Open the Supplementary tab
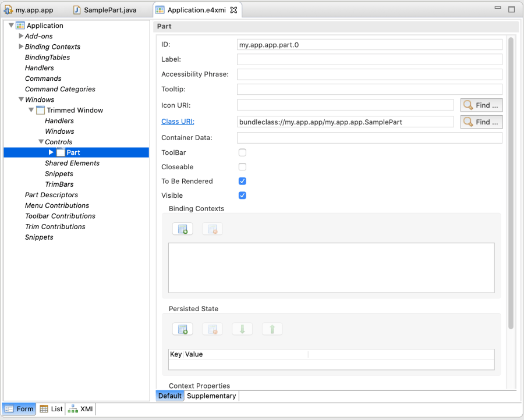 (x=211, y=396)
